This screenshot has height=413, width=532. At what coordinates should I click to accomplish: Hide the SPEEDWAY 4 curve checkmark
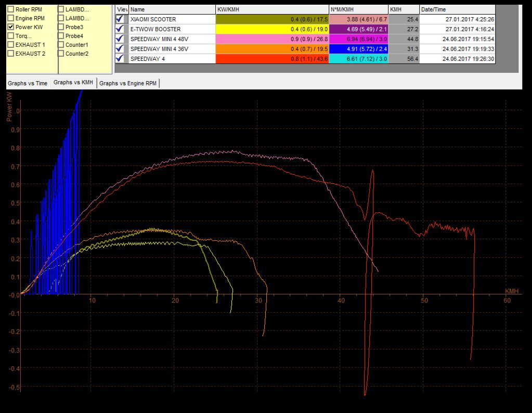tap(120, 59)
